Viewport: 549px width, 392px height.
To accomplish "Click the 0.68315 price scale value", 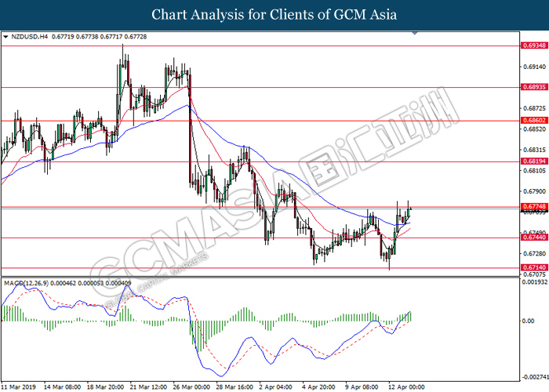I will [x=535, y=150].
